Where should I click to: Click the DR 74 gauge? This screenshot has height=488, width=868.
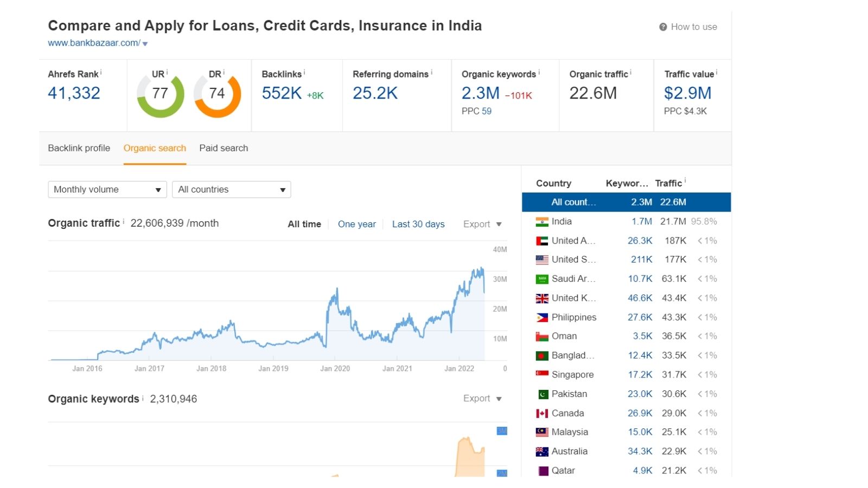click(217, 95)
